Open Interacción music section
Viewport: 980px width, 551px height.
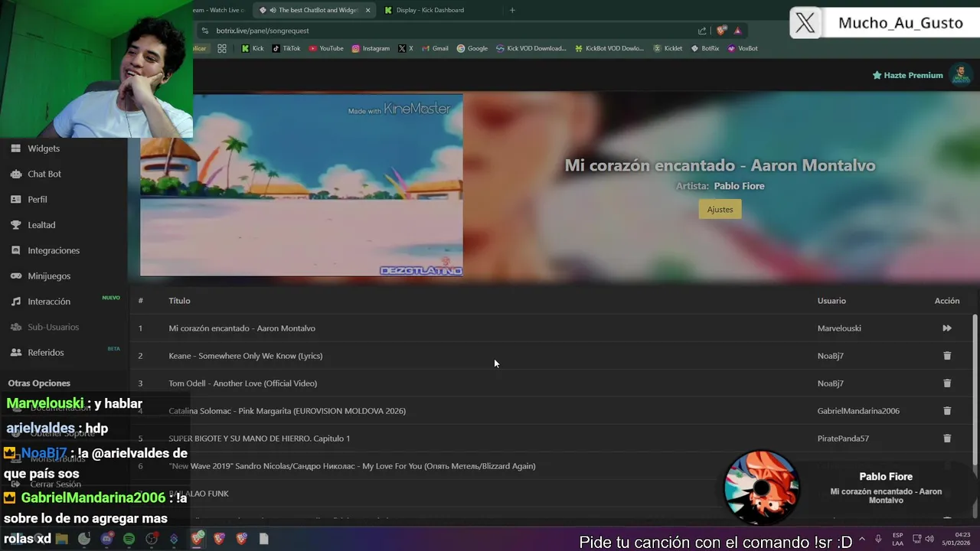49,302
